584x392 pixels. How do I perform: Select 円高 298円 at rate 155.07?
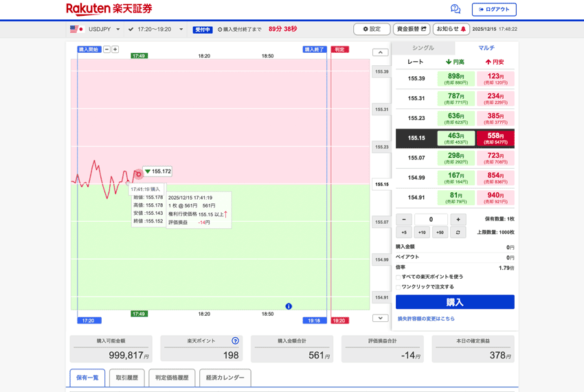point(456,158)
